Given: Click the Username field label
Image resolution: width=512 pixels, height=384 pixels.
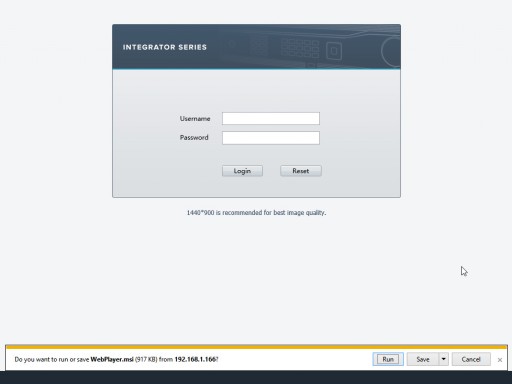Looking at the screenshot, I should pyautogui.click(x=195, y=119).
